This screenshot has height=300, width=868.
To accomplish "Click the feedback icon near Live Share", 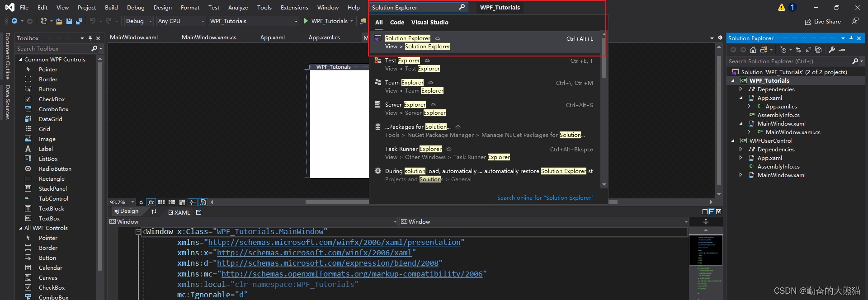I will click(855, 21).
